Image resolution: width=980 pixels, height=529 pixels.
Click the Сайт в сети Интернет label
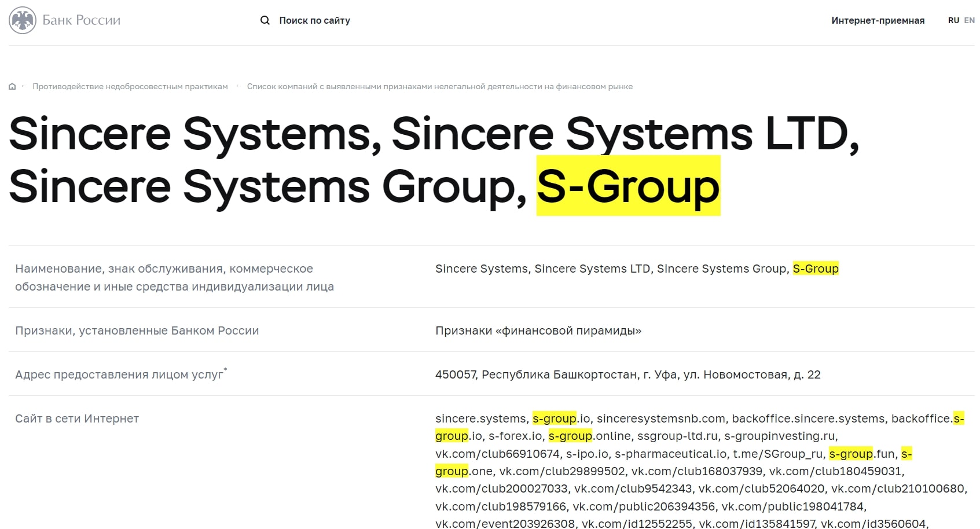77,418
